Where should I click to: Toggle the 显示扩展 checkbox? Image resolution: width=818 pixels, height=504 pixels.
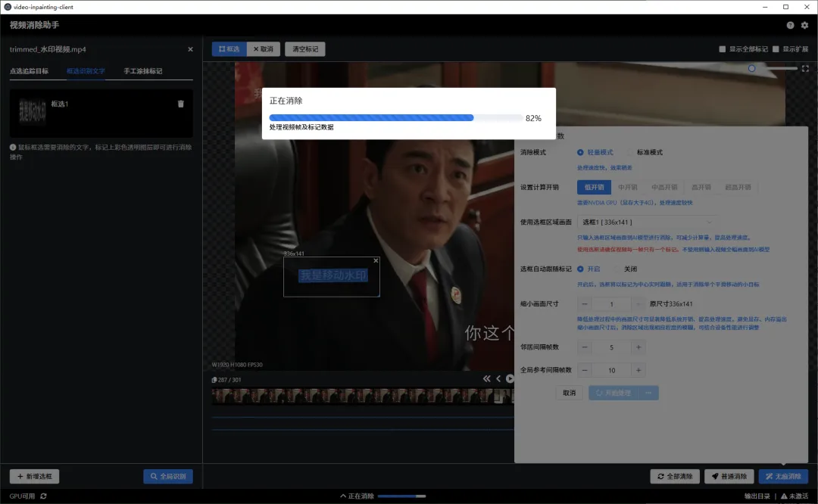pos(776,49)
